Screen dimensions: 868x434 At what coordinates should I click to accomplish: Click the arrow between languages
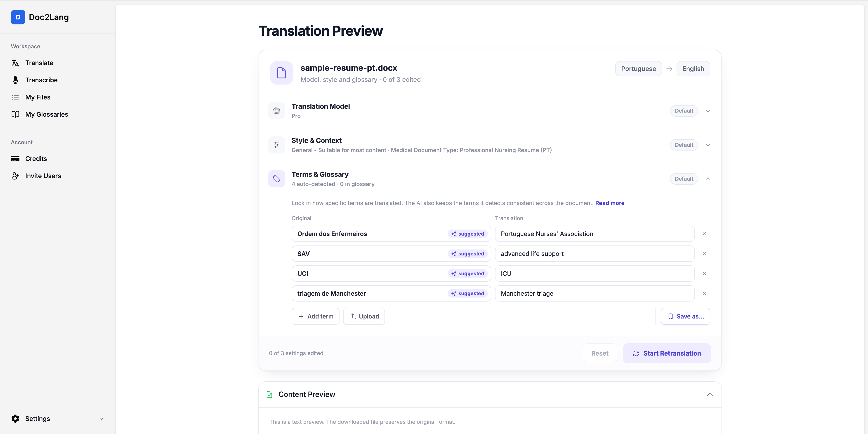(669, 69)
